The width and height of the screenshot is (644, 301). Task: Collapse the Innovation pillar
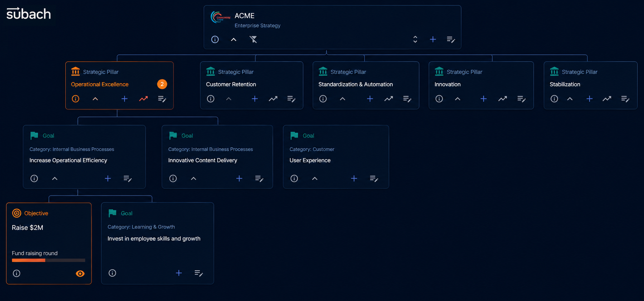458,99
